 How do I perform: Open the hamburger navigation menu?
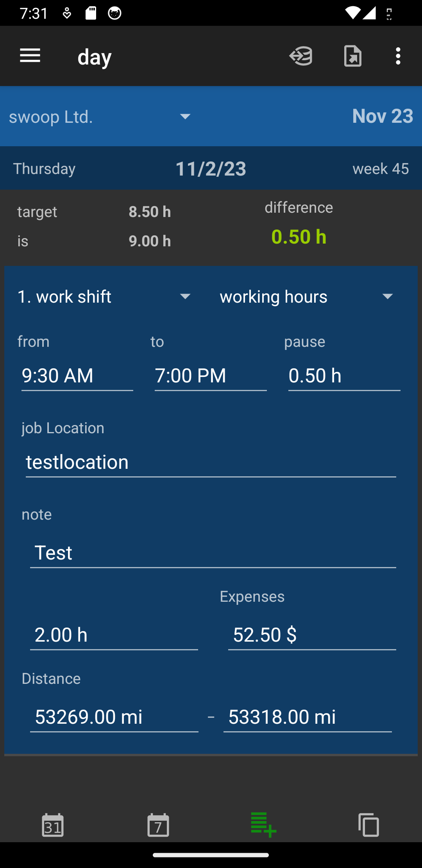coord(30,56)
